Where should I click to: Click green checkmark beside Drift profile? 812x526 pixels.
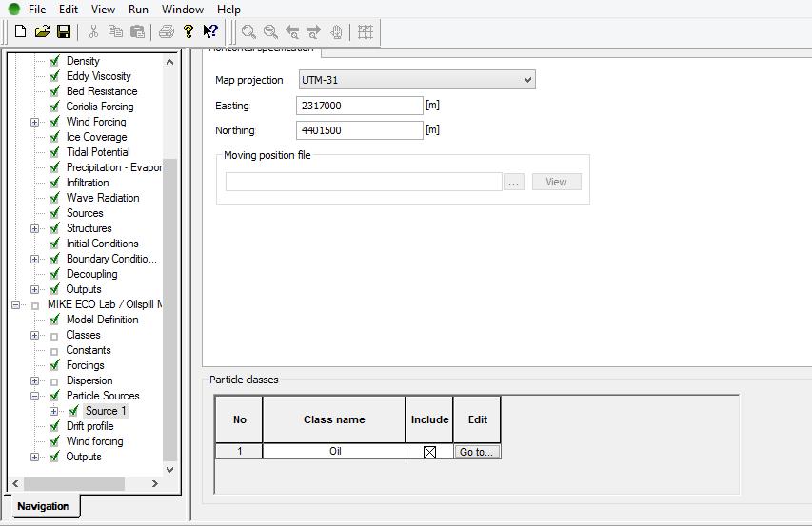coord(54,426)
